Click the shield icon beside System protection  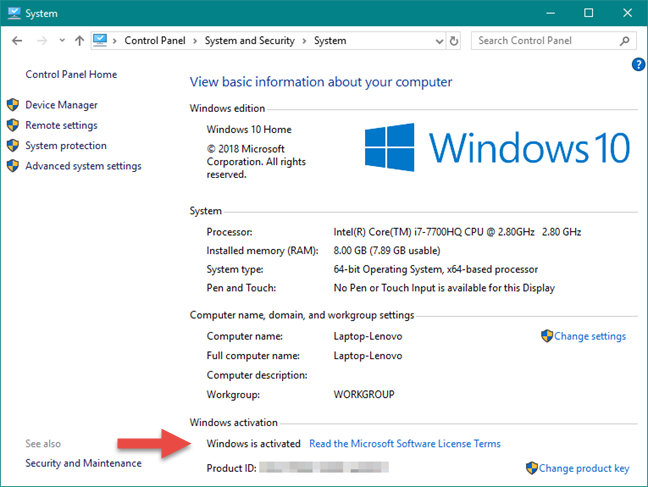click(13, 145)
